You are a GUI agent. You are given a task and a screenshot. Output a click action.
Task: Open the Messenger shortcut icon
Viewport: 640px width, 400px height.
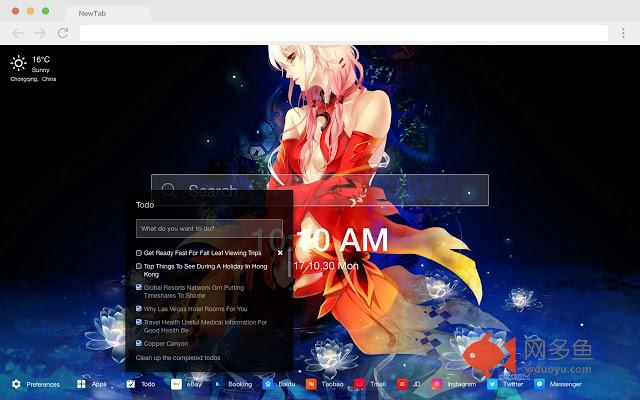(x=540, y=384)
